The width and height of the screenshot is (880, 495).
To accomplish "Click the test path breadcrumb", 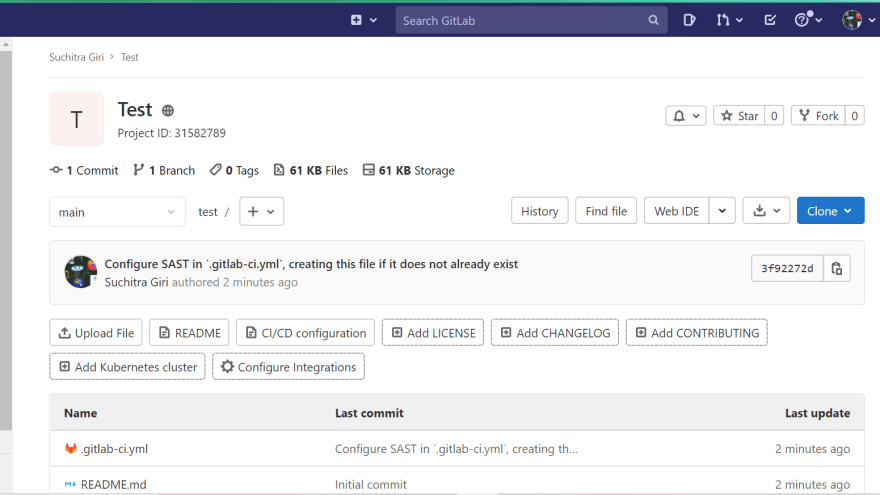I will click(208, 212).
